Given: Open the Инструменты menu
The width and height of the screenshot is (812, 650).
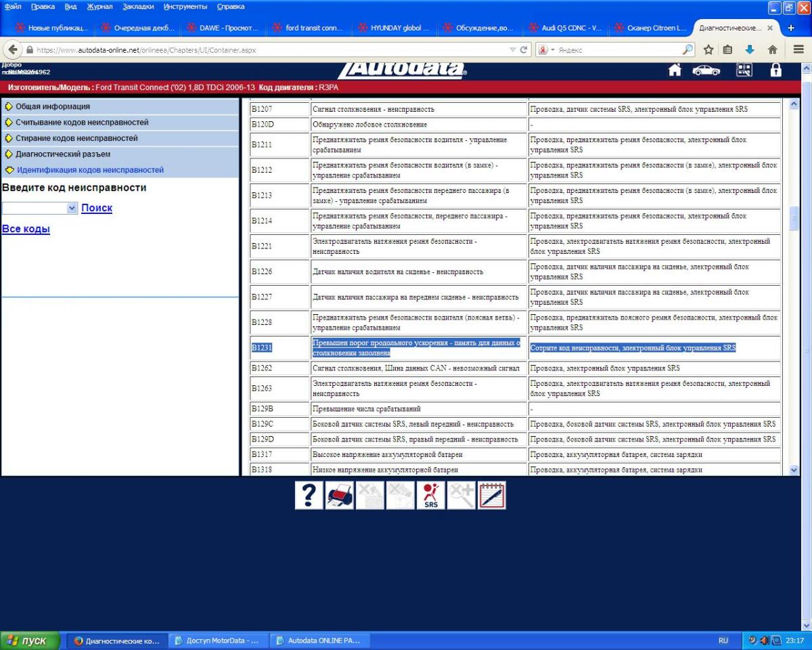Looking at the screenshot, I should point(185,6).
